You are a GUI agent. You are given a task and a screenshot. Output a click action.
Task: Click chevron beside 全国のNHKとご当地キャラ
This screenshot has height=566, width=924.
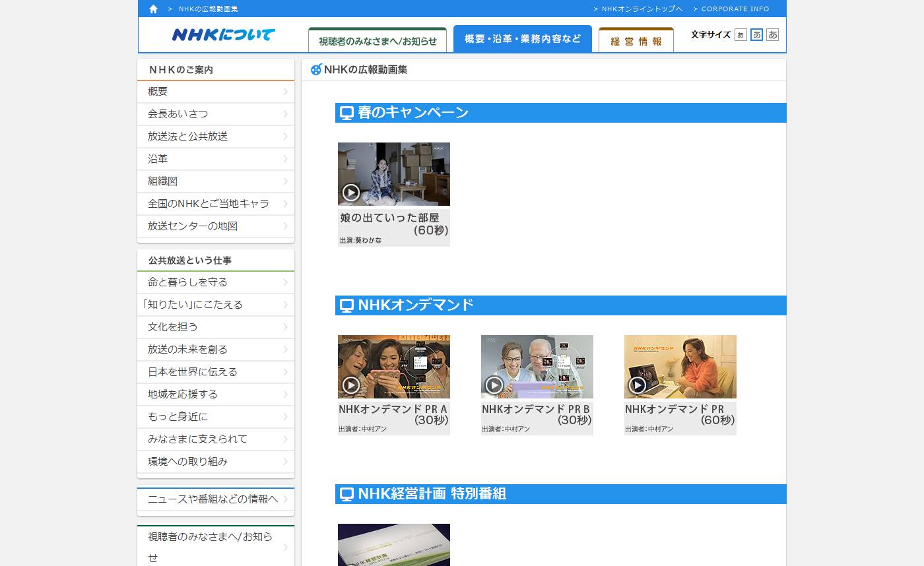tap(285, 204)
